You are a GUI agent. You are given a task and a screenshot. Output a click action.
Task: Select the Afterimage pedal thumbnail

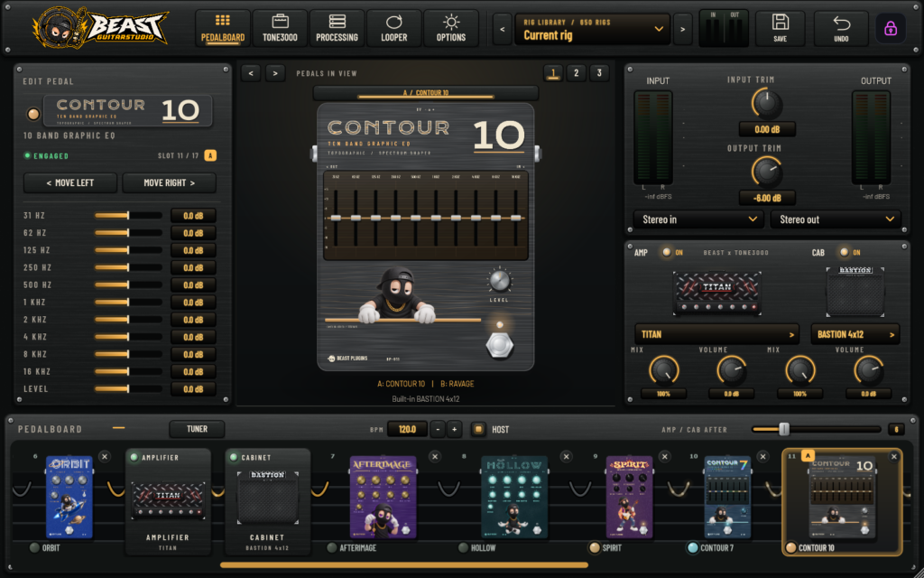(383, 497)
